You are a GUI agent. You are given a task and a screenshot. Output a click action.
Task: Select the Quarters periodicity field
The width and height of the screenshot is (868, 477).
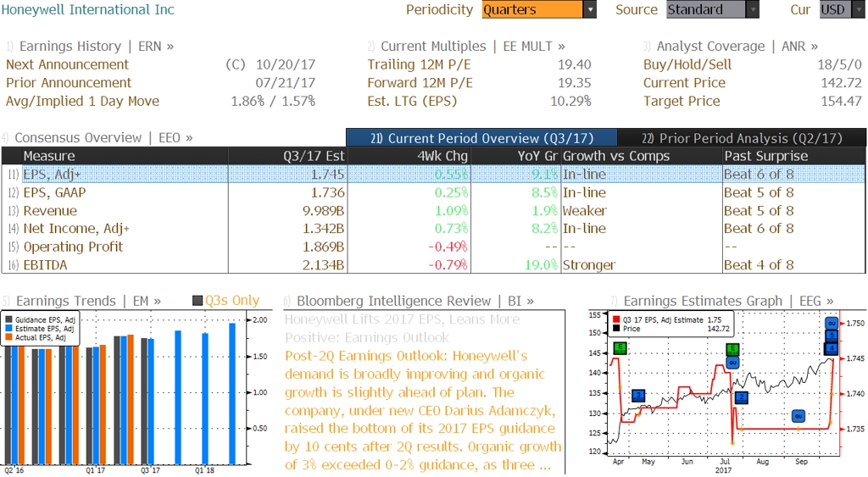pyautogui.click(x=532, y=9)
